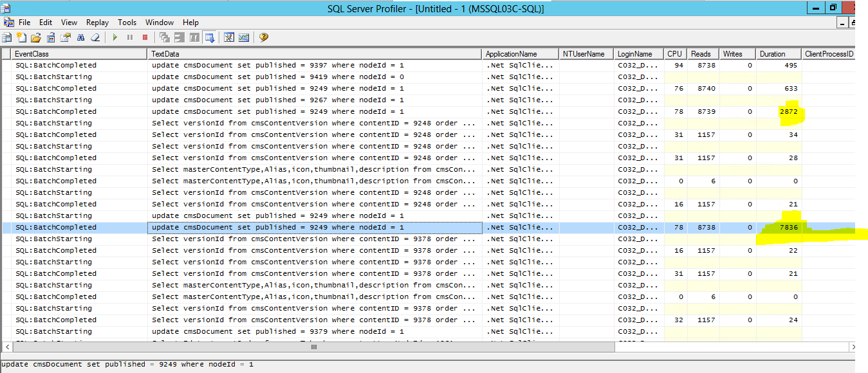868x373 pixels.
Task: Click the Grouped View toolbar icon
Action: [194, 37]
